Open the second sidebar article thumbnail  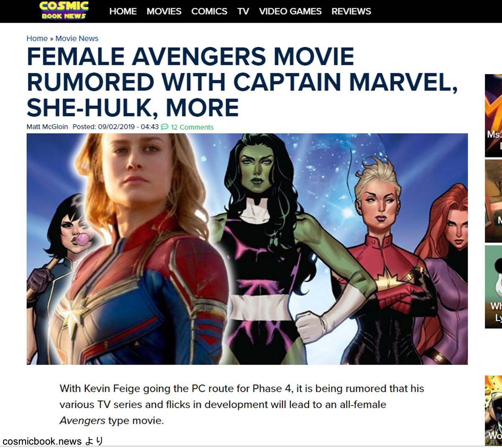494,201
